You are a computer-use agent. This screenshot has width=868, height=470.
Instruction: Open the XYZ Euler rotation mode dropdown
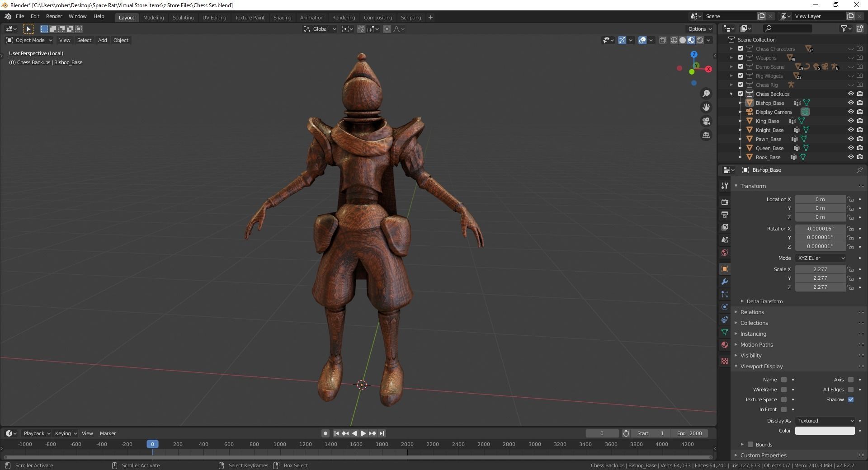point(821,258)
